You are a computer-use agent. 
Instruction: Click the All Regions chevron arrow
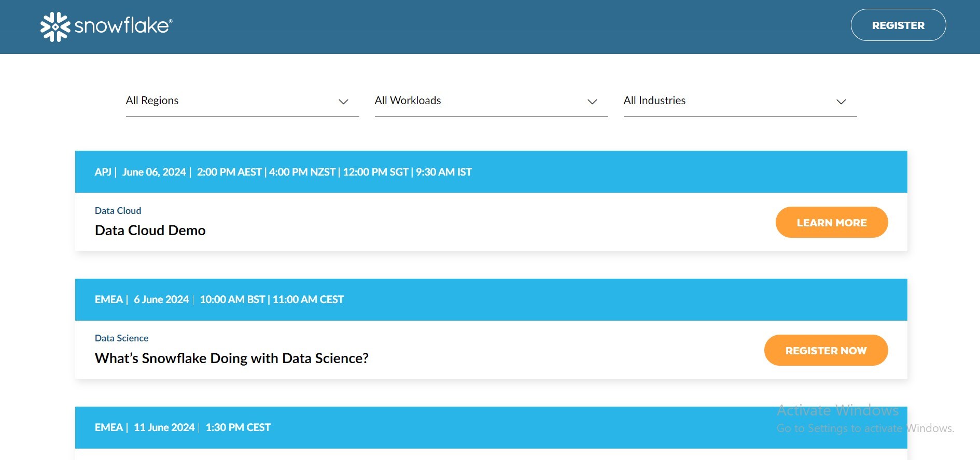343,102
